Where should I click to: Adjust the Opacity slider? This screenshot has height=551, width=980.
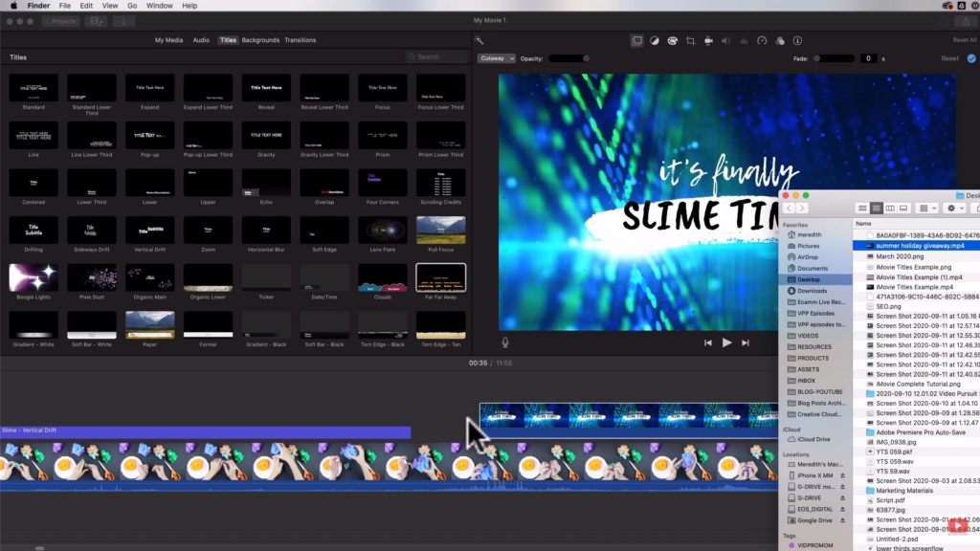[568, 58]
